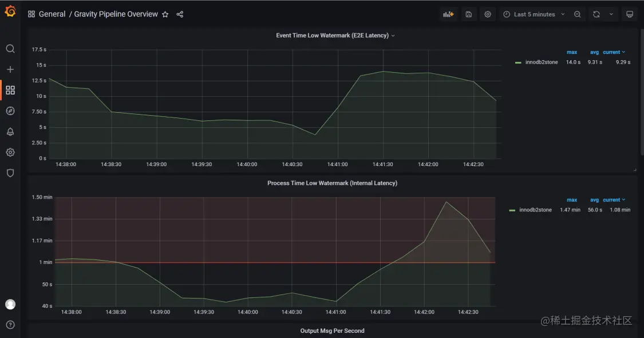644x338 pixels.
Task: Open dashboard settings gear in top bar
Action: coord(488,14)
